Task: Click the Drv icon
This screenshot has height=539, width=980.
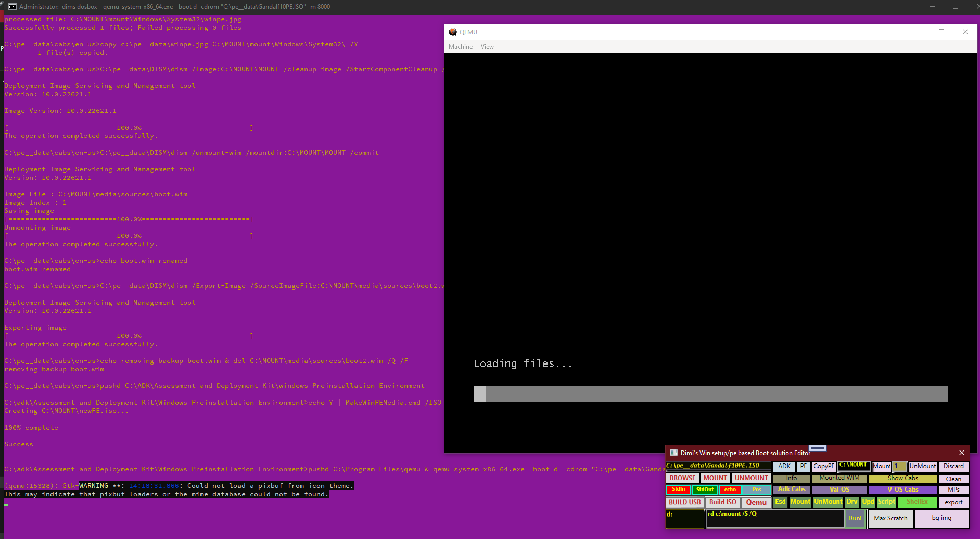Action: click(x=852, y=502)
